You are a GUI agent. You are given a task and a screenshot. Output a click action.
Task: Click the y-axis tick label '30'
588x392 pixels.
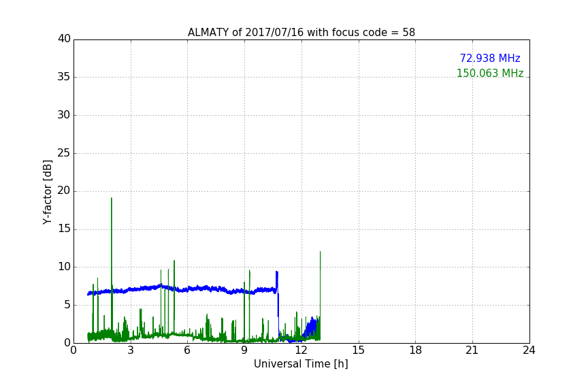point(64,115)
